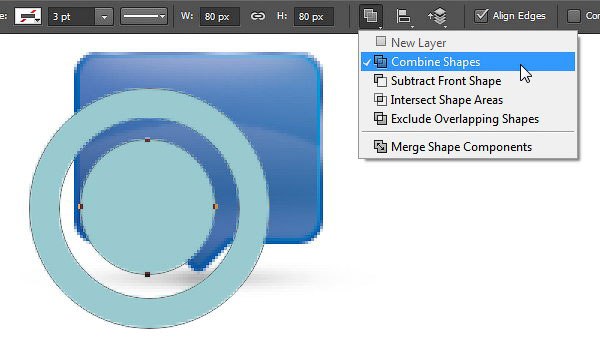Click the Path operations icon
The height and width of the screenshot is (362, 600).
click(x=371, y=16)
